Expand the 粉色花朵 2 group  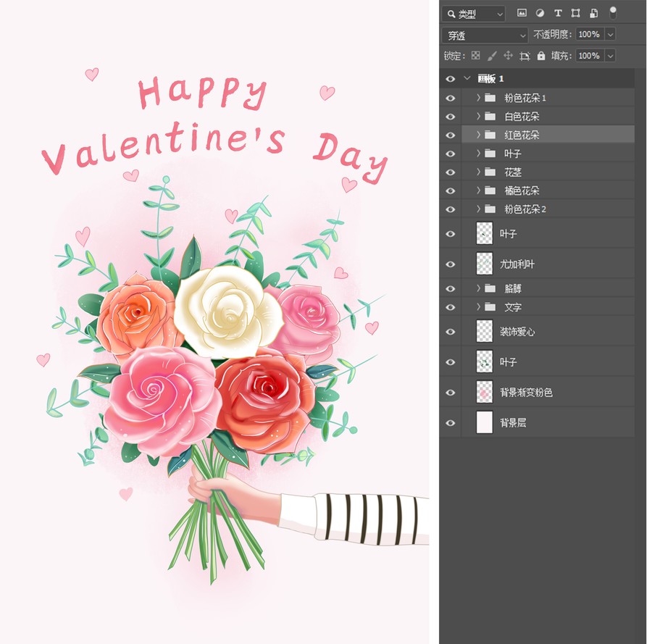pyautogui.click(x=478, y=209)
